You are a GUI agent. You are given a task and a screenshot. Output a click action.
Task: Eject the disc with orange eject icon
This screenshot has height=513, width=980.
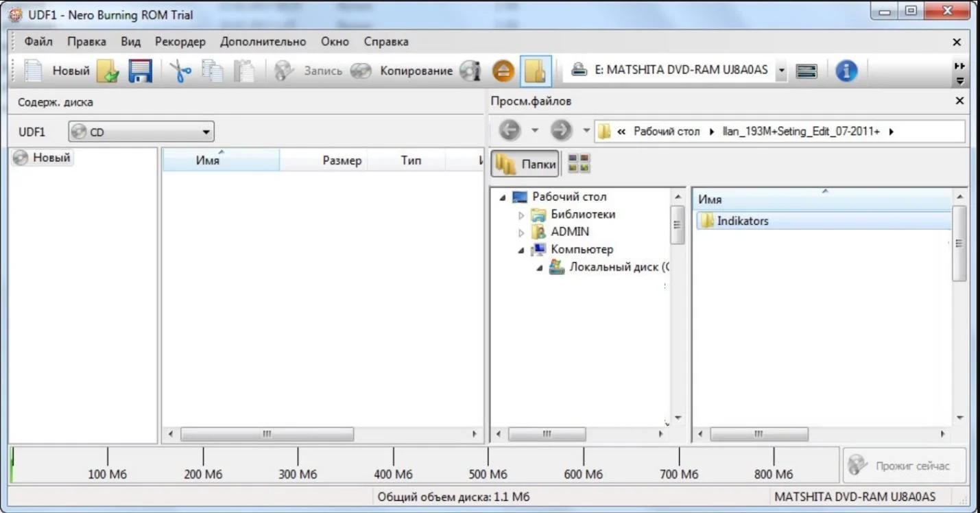click(x=503, y=71)
